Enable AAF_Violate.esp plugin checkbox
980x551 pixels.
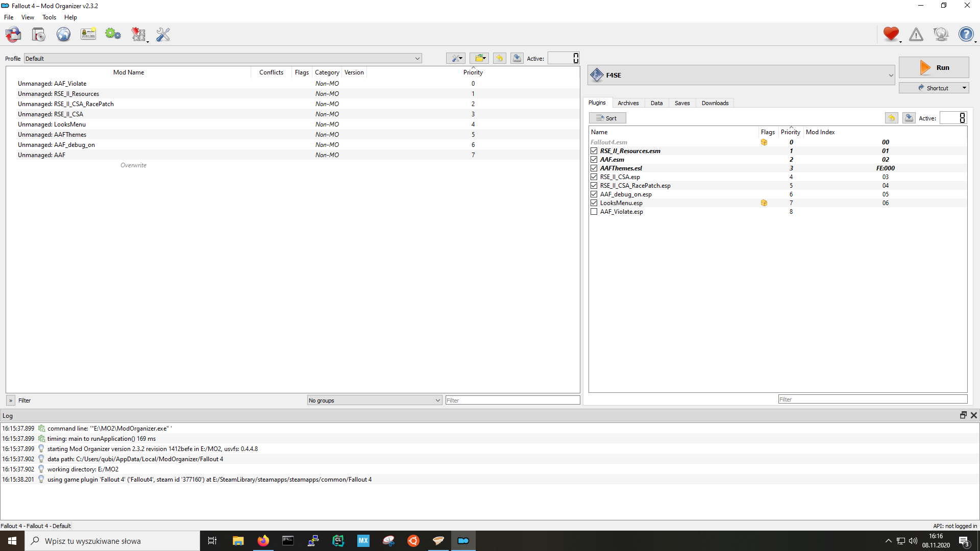coord(594,212)
